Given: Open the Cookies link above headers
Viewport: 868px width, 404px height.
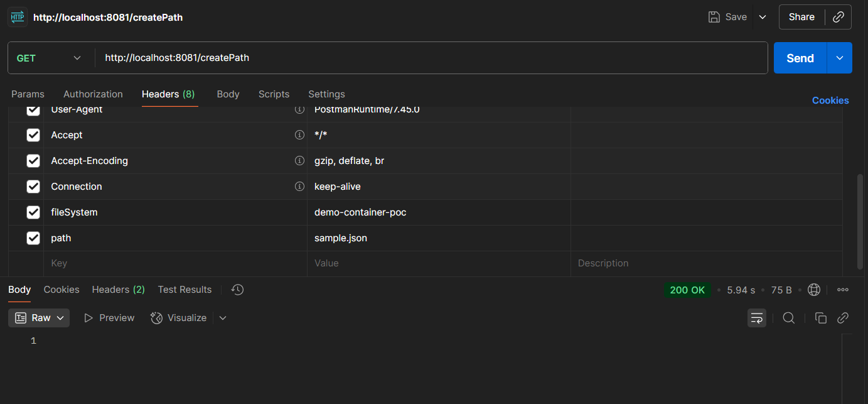Looking at the screenshot, I should (830, 100).
